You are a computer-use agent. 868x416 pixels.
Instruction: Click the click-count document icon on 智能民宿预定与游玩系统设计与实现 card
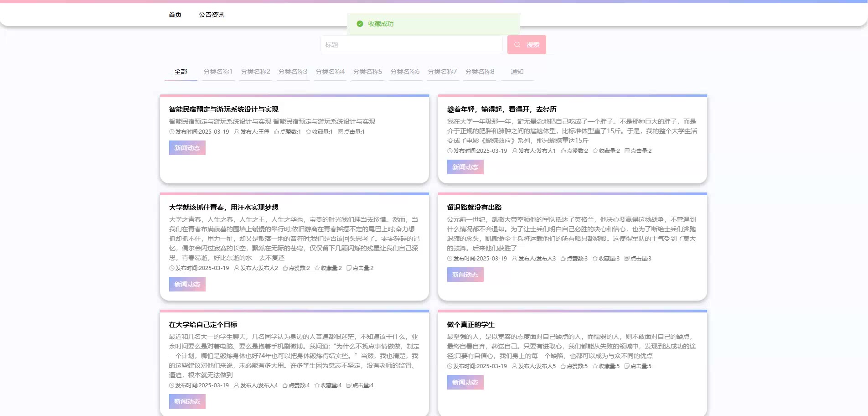(x=340, y=132)
